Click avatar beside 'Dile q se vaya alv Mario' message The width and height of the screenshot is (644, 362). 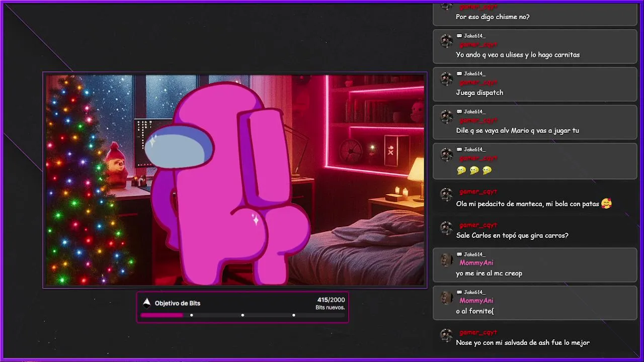point(446,117)
